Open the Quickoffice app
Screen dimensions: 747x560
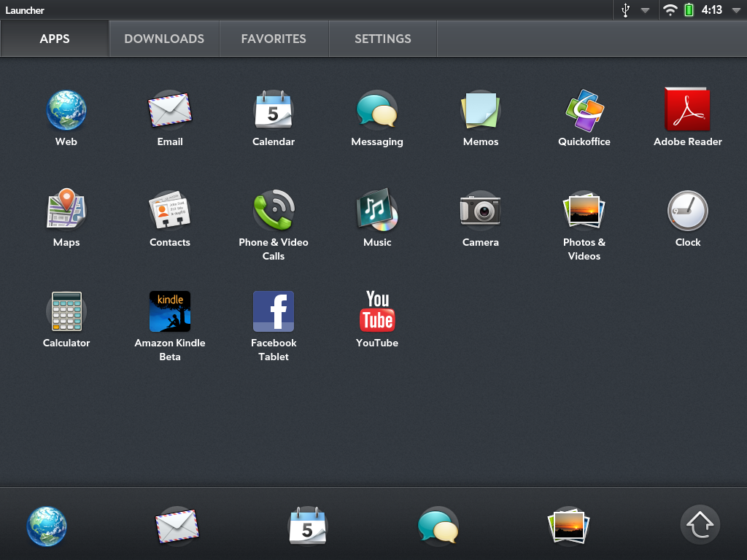tap(584, 110)
